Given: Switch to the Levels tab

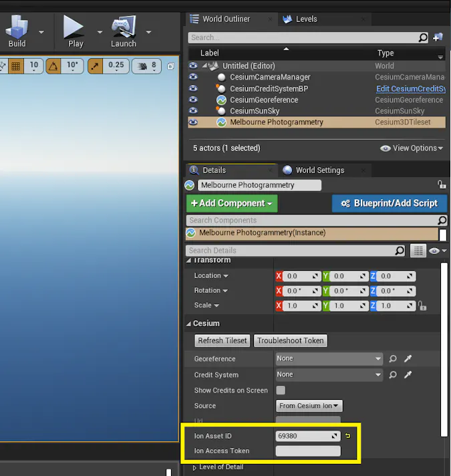Looking at the screenshot, I should [x=306, y=19].
